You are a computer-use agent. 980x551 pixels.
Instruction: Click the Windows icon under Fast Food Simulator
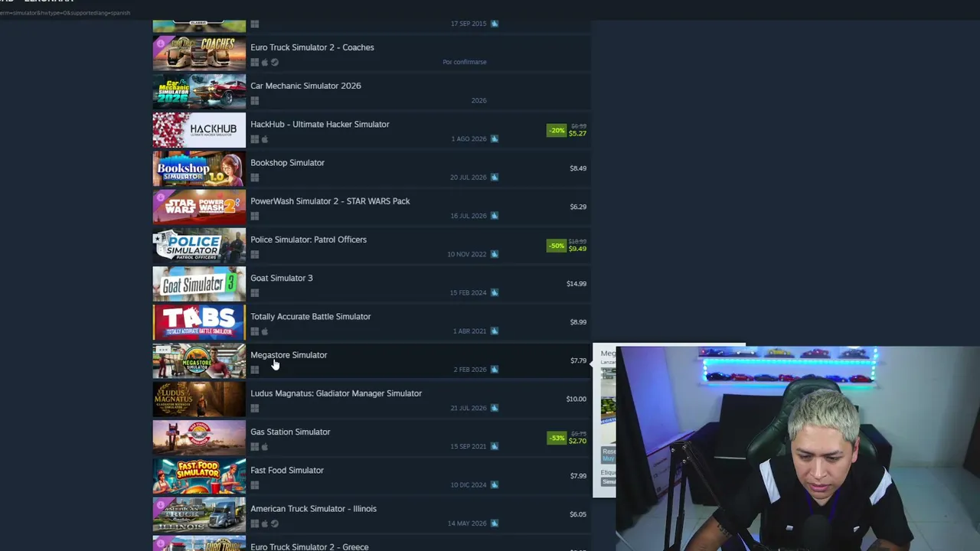tap(255, 485)
